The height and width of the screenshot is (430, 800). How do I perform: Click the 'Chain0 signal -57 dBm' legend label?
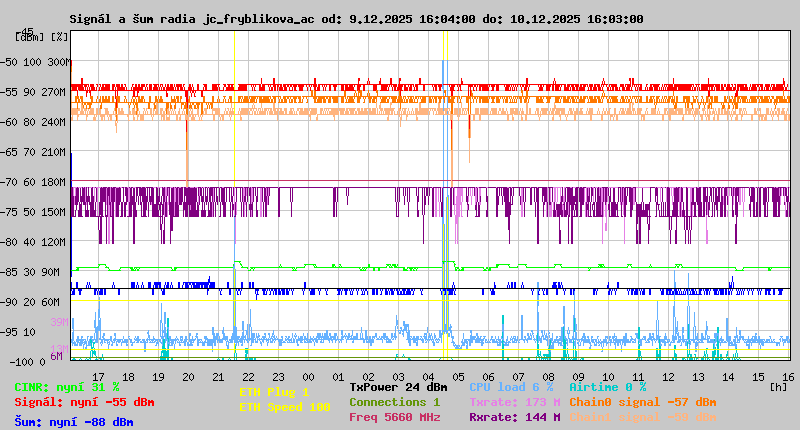click(642, 402)
